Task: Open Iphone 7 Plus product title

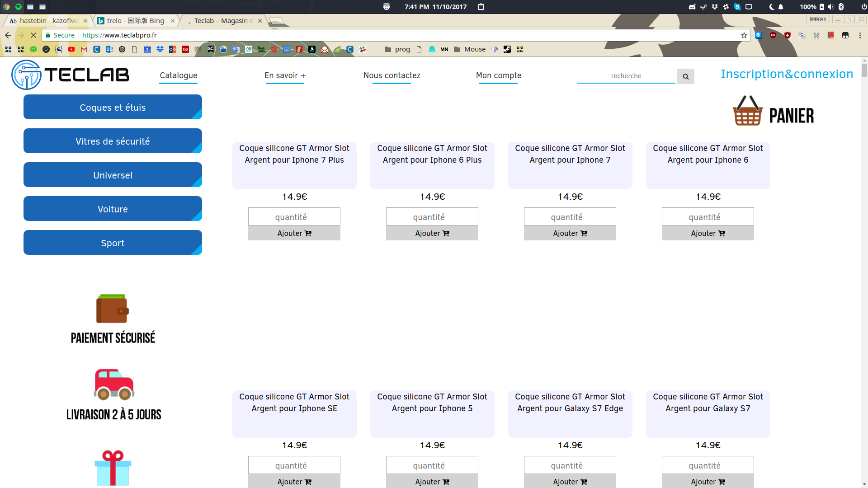Action: click(294, 154)
